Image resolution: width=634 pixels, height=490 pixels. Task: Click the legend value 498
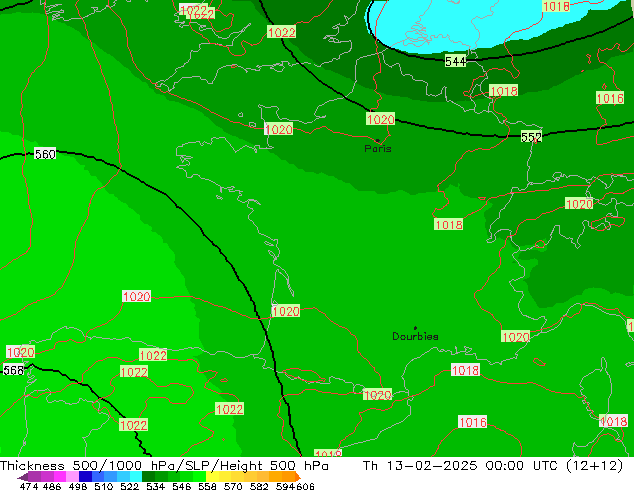tap(78, 486)
